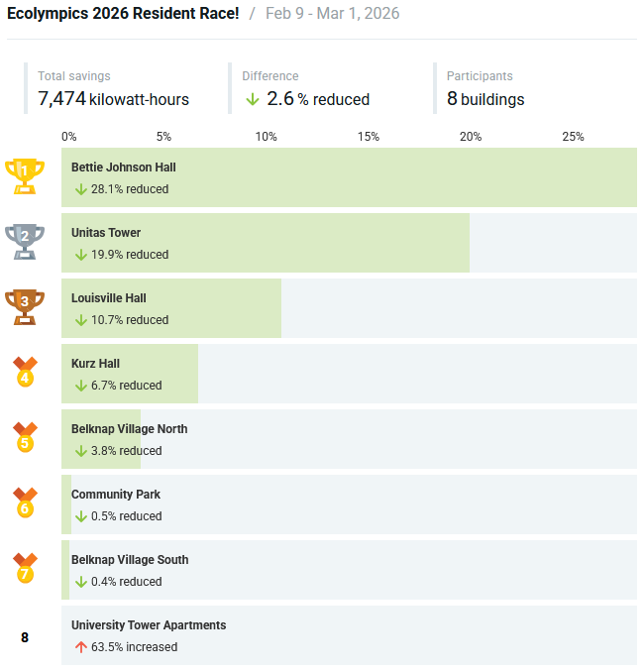Click the gold first-place trophy icon
This screenshot has height=672, width=644.
pos(25,175)
